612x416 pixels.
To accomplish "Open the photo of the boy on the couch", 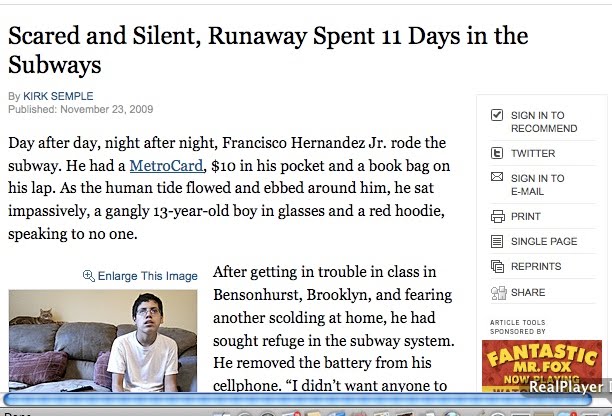I will coord(103,341).
